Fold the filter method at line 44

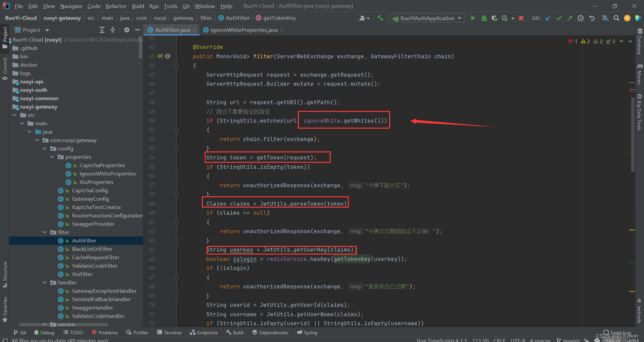pyautogui.click(x=176, y=66)
